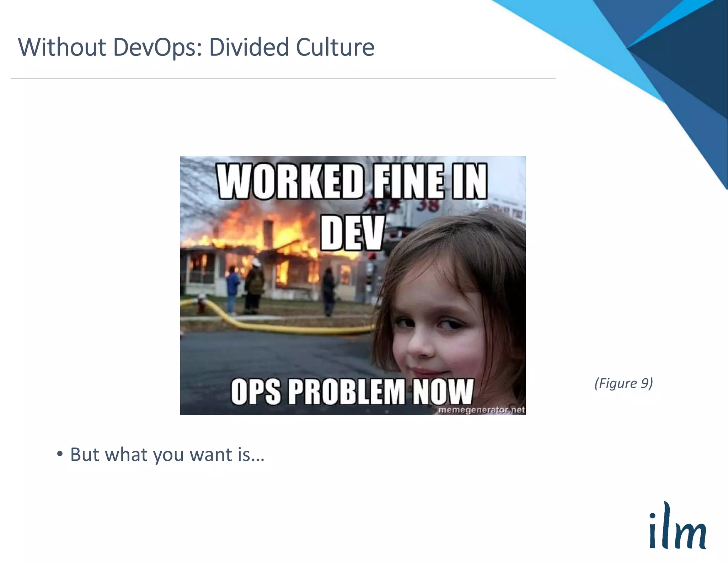Click the '(Figure 9)' caption
The height and width of the screenshot is (562, 728).
click(623, 383)
